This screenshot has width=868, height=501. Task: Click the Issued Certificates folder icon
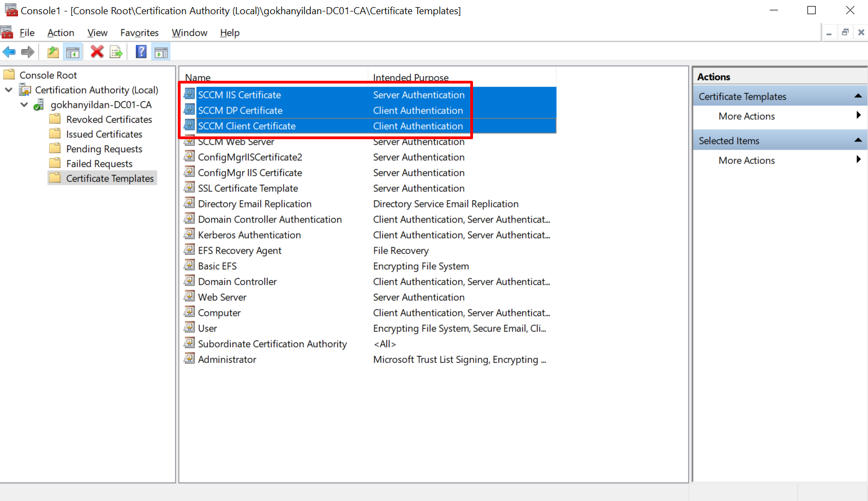pos(55,133)
